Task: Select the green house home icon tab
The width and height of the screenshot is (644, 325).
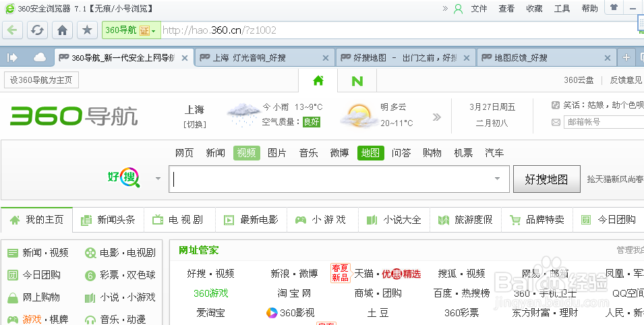Action: (x=318, y=80)
